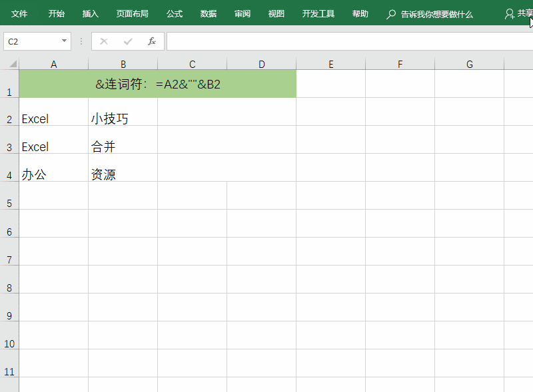Open the 视图 ribbon tab
The width and height of the screenshot is (533, 392).
pos(276,13)
